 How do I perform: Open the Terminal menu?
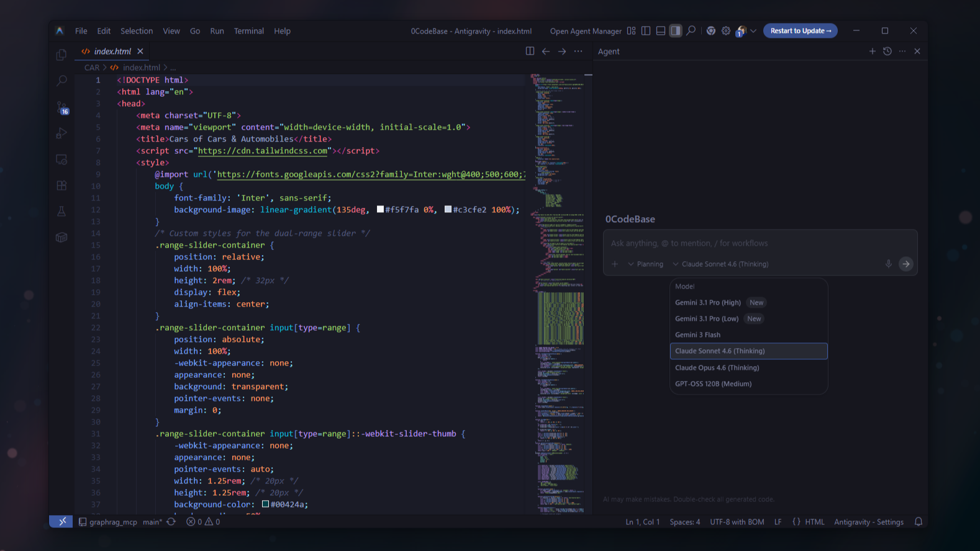(248, 31)
